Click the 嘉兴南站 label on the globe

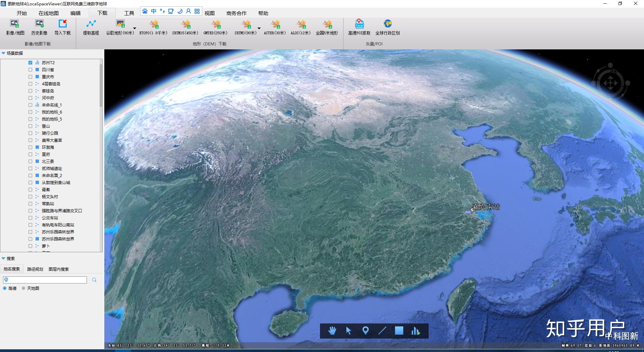pyautogui.click(x=486, y=207)
